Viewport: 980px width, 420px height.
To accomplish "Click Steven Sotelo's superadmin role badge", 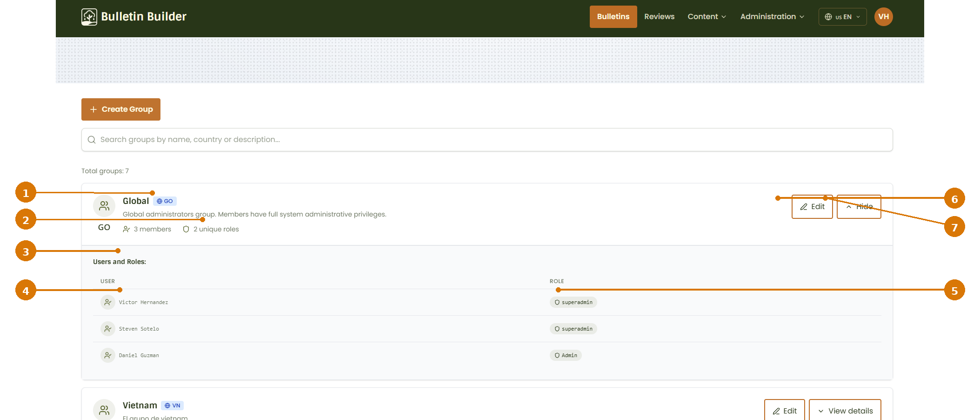I will (573, 329).
